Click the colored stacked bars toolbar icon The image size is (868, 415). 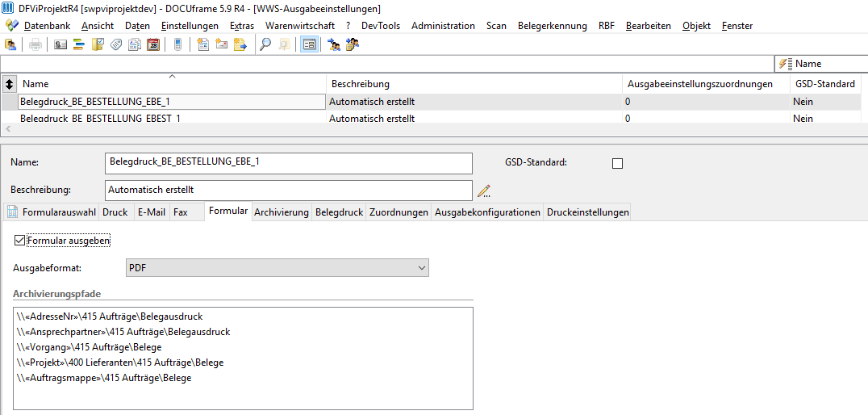coord(78,45)
